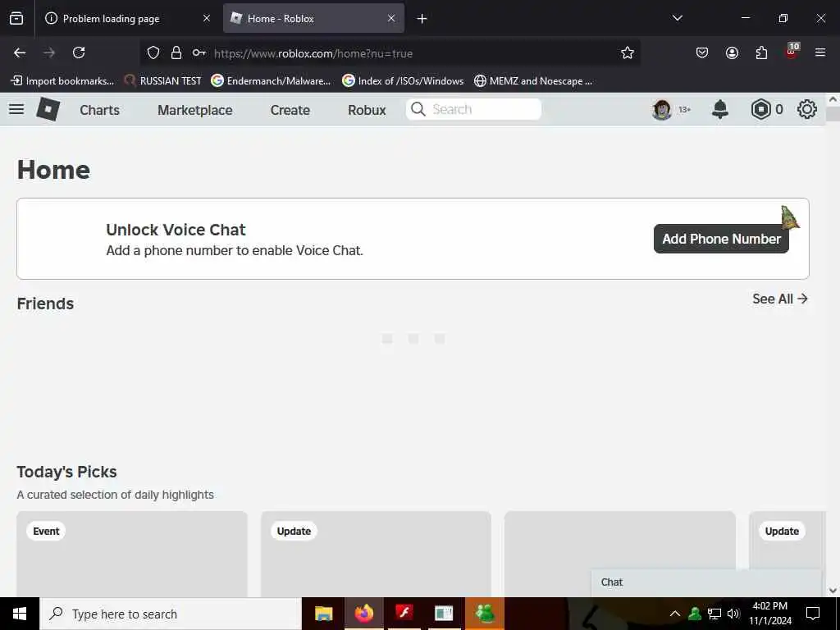Viewport: 840px width, 630px height.
Task: Close the Home - Roblox tab
Action: click(x=391, y=19)
